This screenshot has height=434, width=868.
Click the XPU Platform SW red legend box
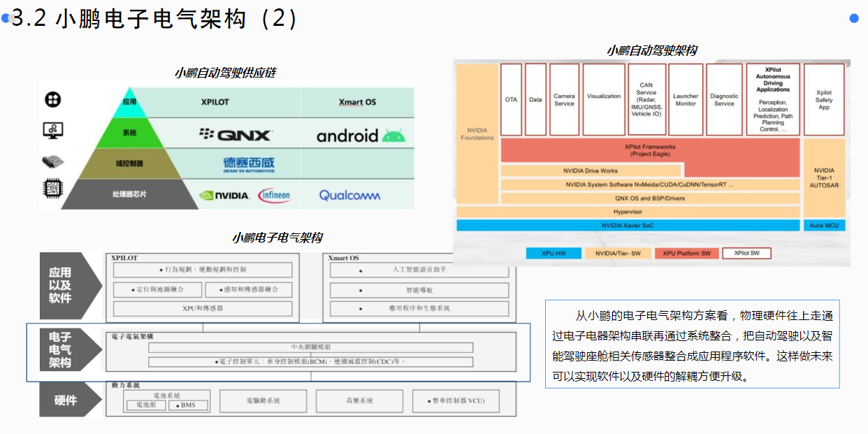coord(686,253)
